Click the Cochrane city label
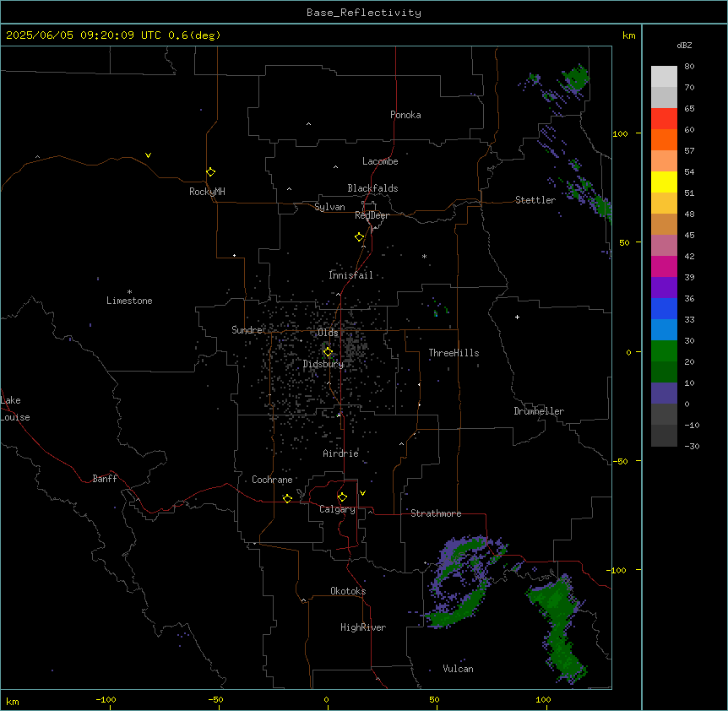The image size is (728, 711). point(272,480)
